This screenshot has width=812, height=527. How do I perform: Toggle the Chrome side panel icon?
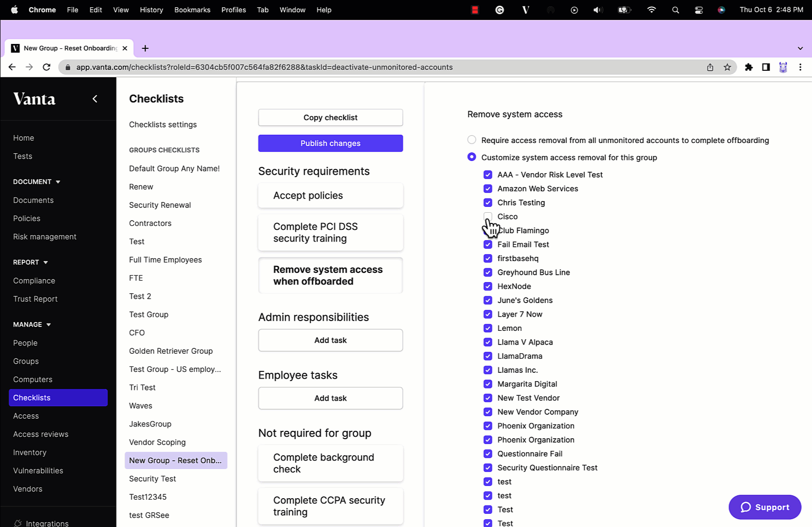[766, 67]
